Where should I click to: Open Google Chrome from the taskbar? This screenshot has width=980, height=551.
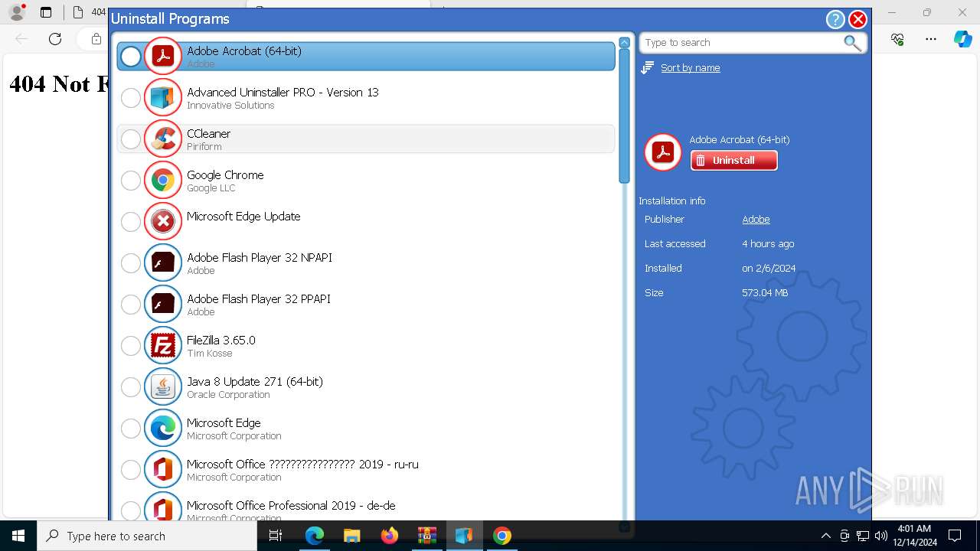tap(502, 536)
